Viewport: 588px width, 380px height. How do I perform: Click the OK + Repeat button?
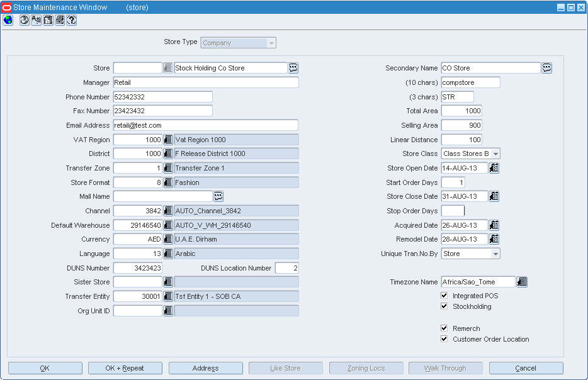(125, 368)
